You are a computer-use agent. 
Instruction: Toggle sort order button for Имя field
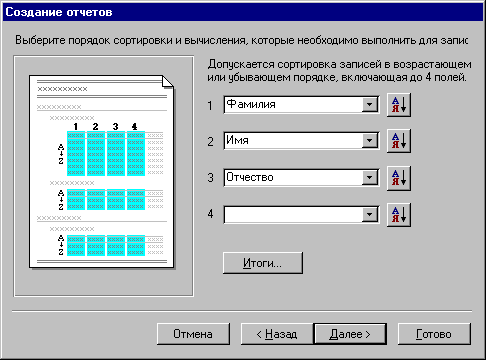399,141
